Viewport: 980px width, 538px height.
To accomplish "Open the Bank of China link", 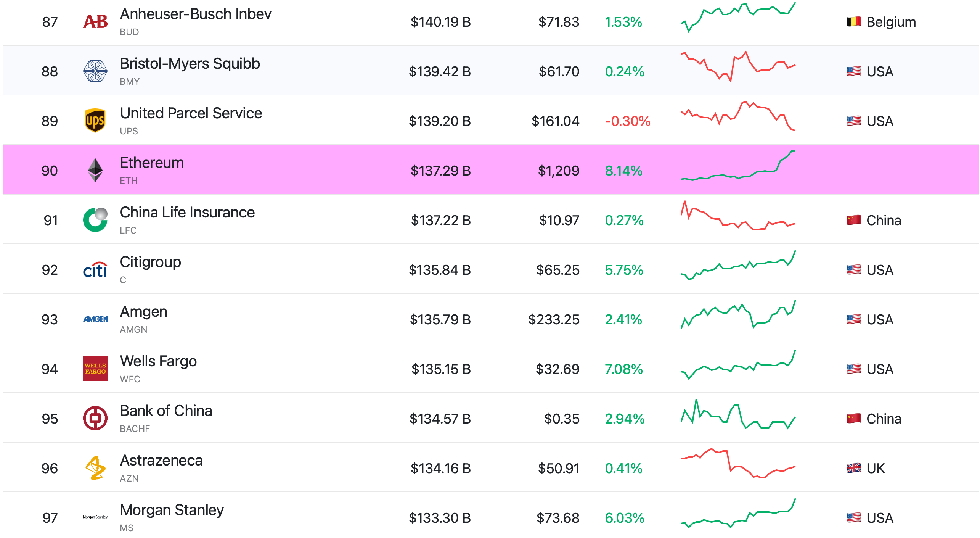I will click(x=166, y=411).
